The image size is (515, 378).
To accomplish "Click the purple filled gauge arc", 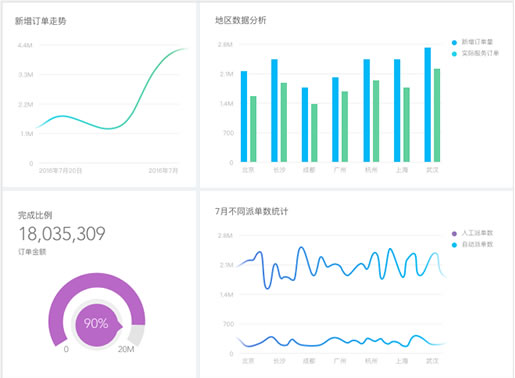I will pyautogui.click(x=97, y=283).
